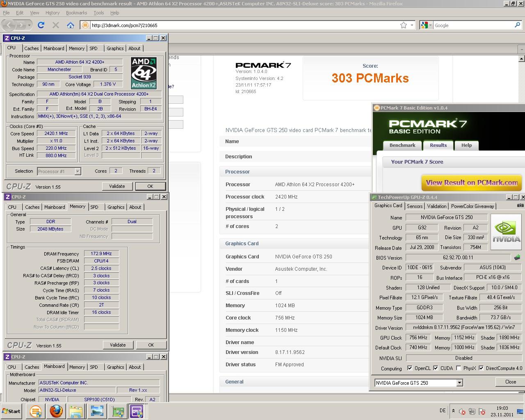The width and height of the screenshot is (525, 420).
Task: Click Validate in top CPU-Z window
Action: click(117, 186)
